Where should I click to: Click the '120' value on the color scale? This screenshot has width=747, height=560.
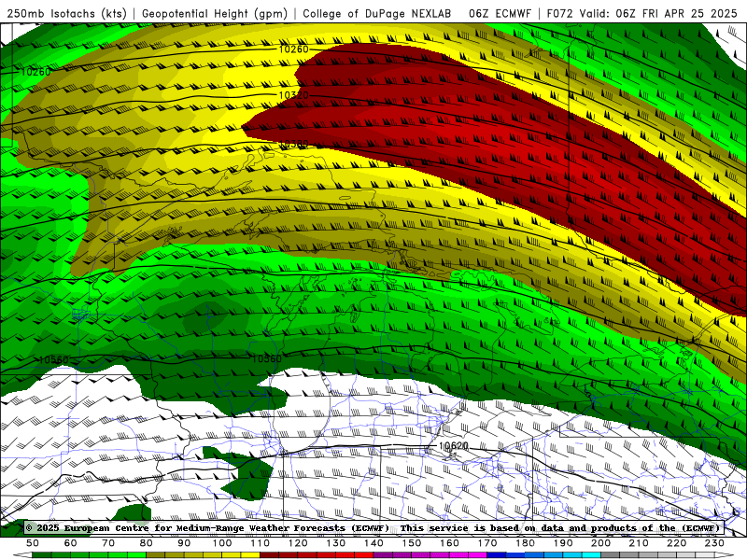pos(298,543)
